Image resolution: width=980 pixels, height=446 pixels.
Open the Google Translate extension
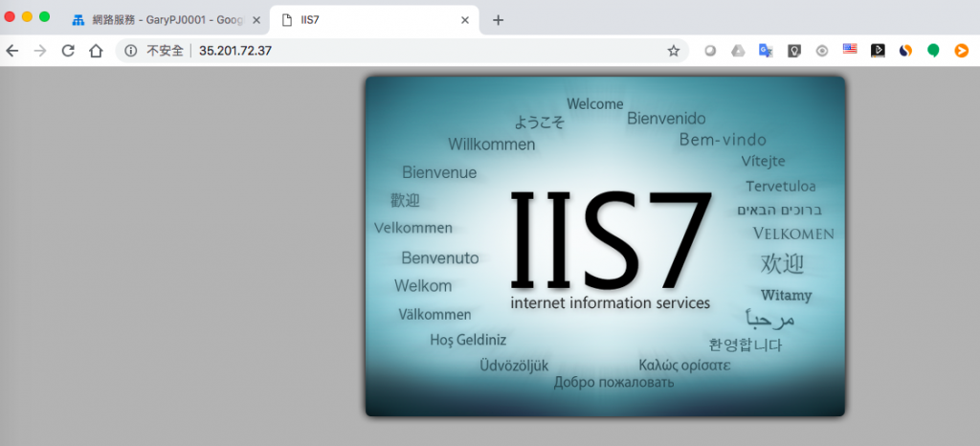(766, 52)
